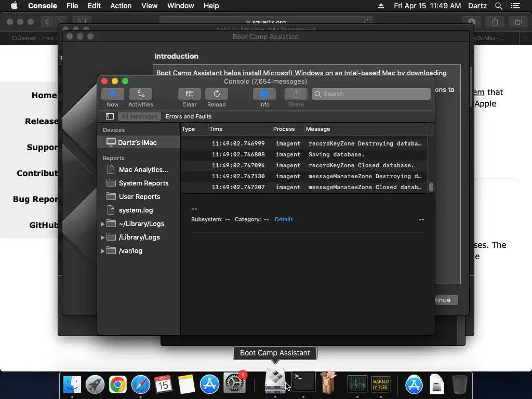Expand the /Library/Logs folder

102,237
